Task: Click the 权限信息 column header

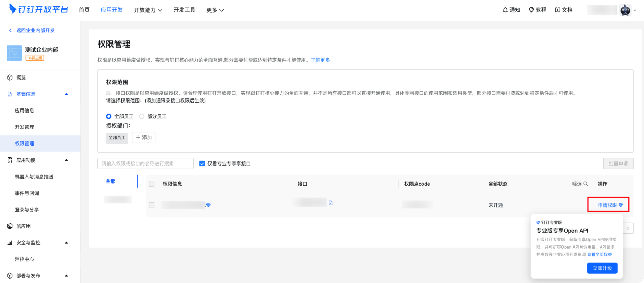Action: coord(172,184)
